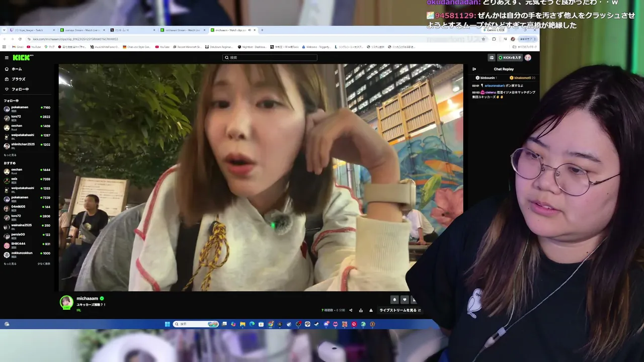Click chat user cieleru's name
This screenshot has height=362, width=644.
click(x=491, y=93)
